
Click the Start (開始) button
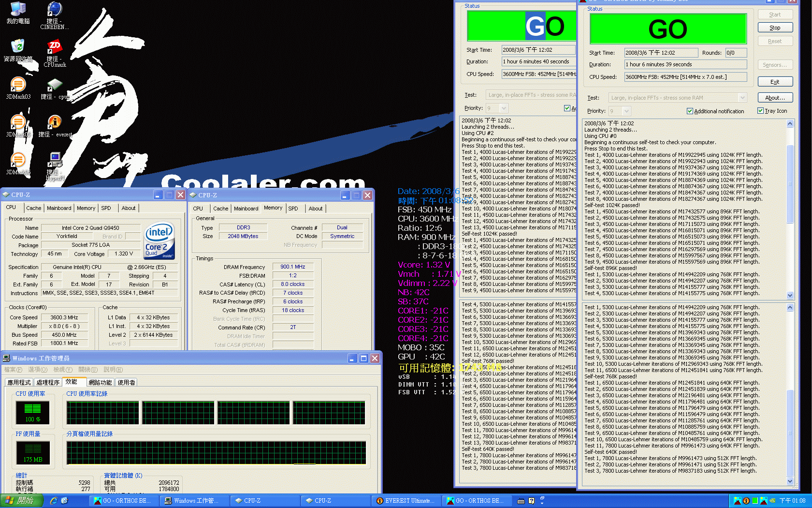(22, 501)
